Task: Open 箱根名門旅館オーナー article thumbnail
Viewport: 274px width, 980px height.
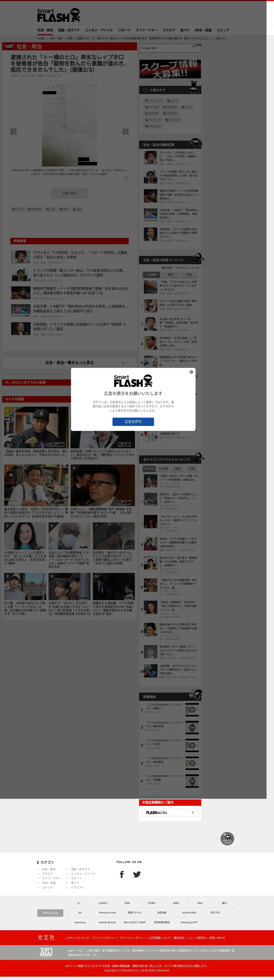Action: pyautogui.click(x=21, y=293)
